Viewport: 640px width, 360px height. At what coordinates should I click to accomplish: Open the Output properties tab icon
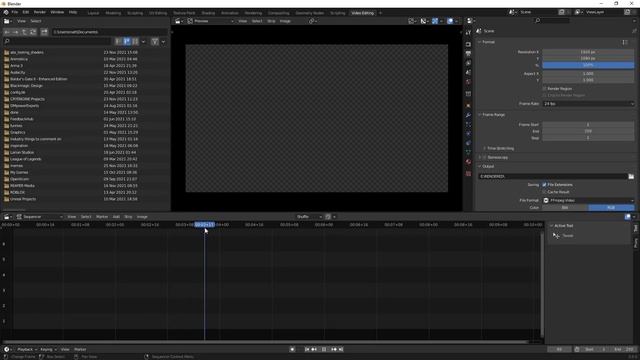pyautogui.click(x=468, y=53)
